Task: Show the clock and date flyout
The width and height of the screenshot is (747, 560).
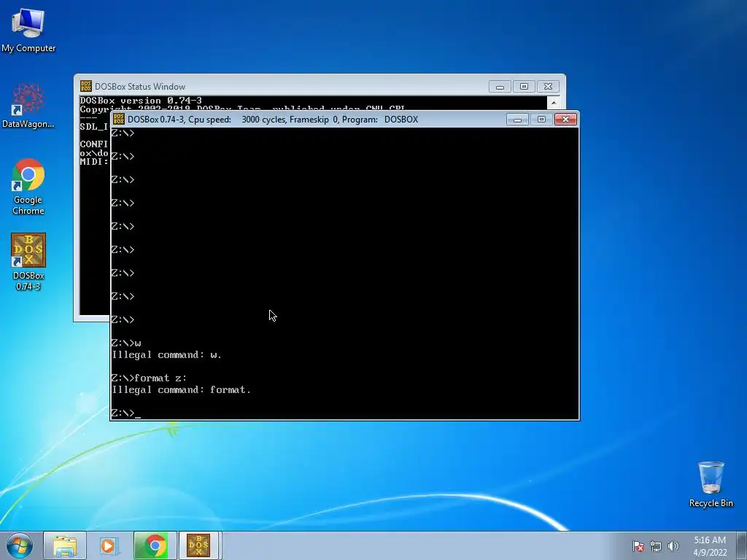Action: tap(710, 546)
